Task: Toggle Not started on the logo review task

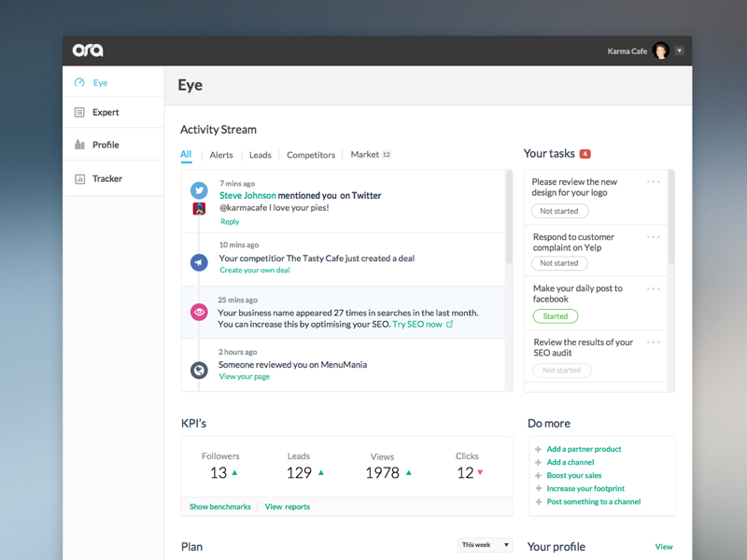Action: click(558, 211)
